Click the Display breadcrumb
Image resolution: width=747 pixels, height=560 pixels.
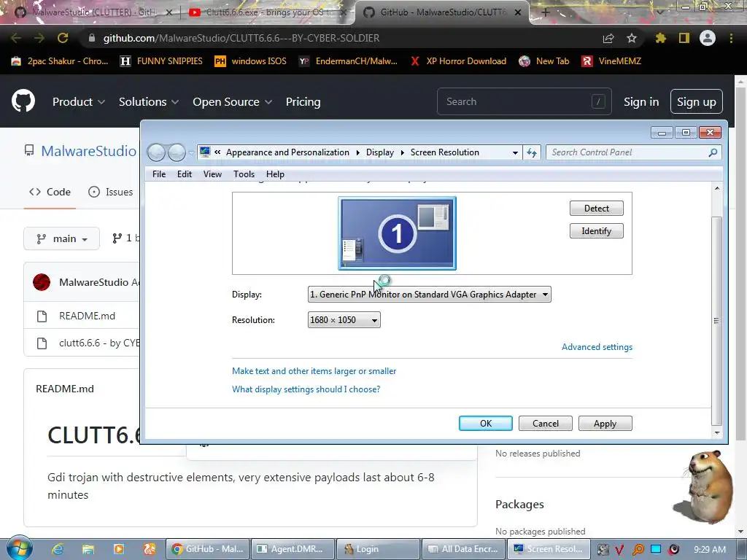[379, 152]
